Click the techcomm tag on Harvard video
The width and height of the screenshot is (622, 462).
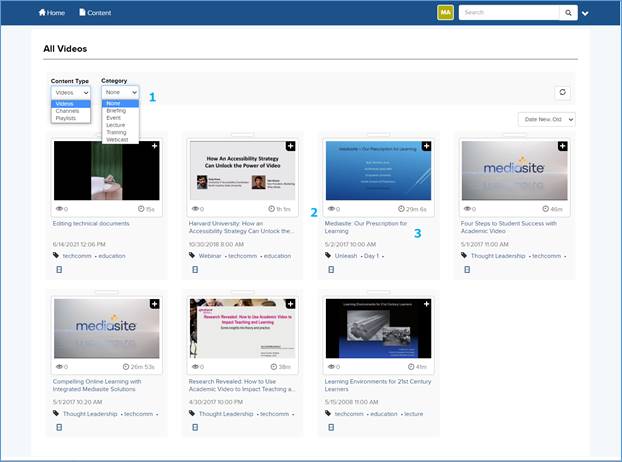(x=242, y=256)
